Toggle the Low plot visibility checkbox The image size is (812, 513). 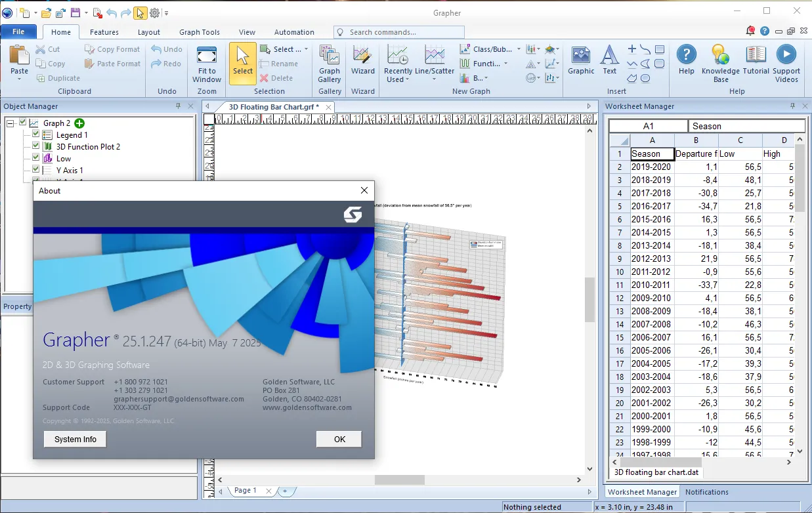36,158
